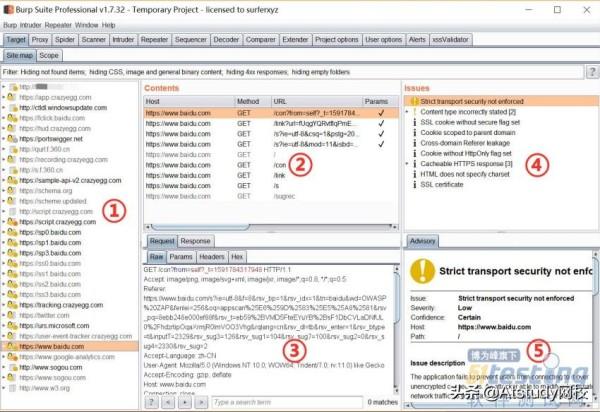Sort contents by URL column header
The height and width of the screenshot is (412, 600).
[x=316, y=101]
